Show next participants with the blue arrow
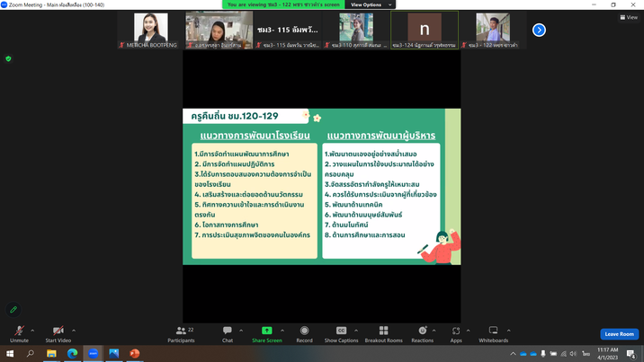644x362 pixels. pyautogui.click(x=539, y=30)
